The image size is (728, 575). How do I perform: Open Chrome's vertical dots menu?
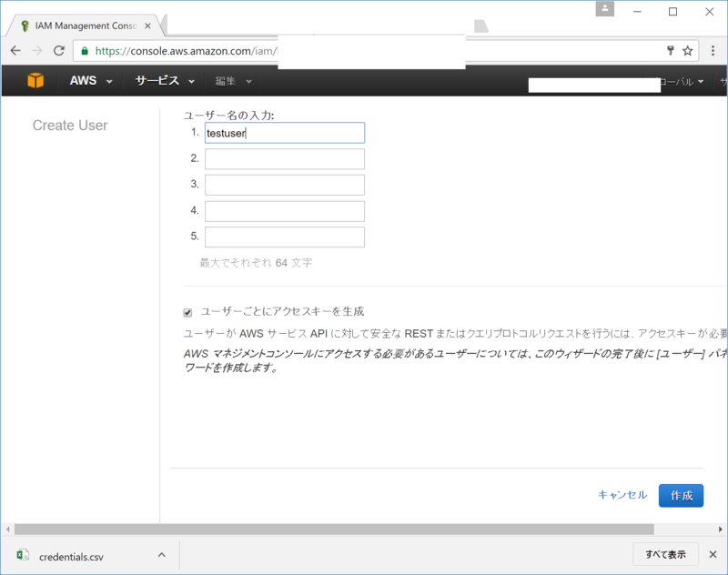(x=713, y=51)
